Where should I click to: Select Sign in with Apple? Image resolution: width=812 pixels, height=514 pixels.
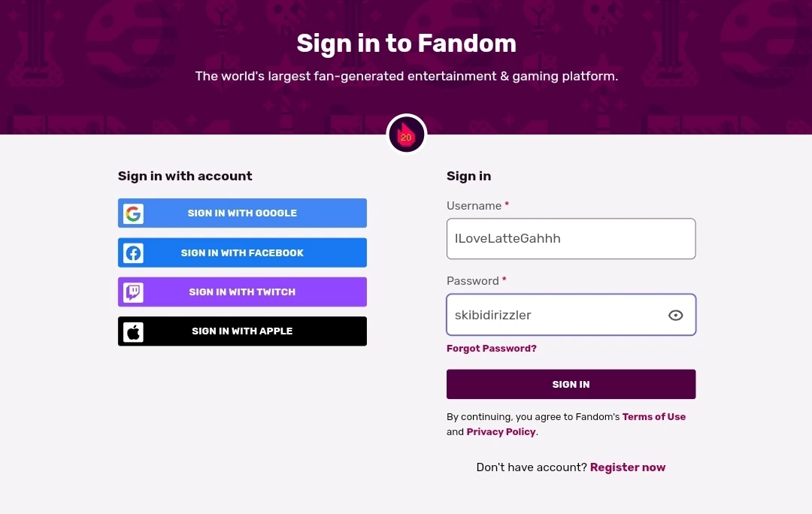point(242,331)
